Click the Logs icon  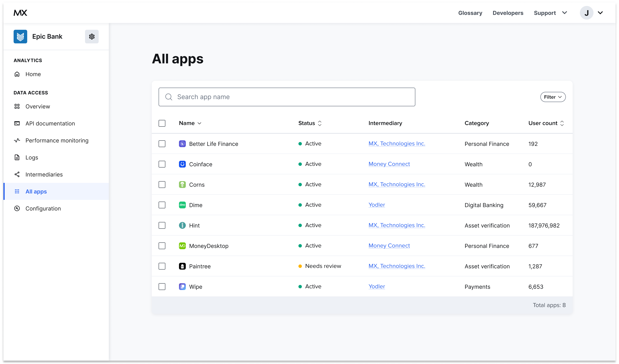coord(17,157)
